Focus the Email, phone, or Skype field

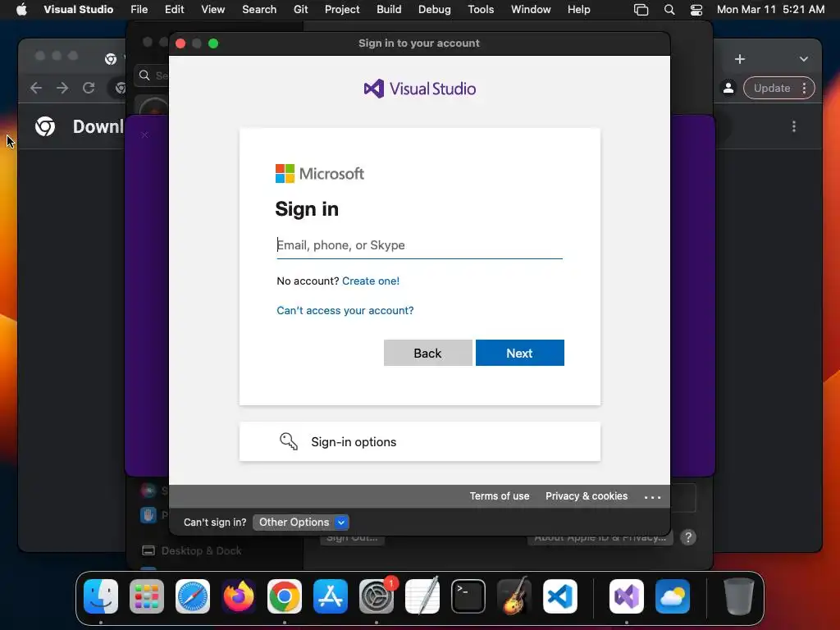419,245
